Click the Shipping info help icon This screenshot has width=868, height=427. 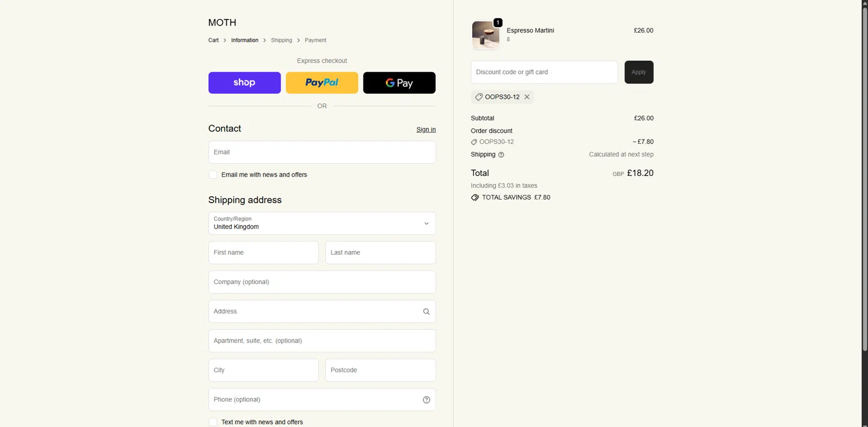pyautogui.click(x=501, y=155)
